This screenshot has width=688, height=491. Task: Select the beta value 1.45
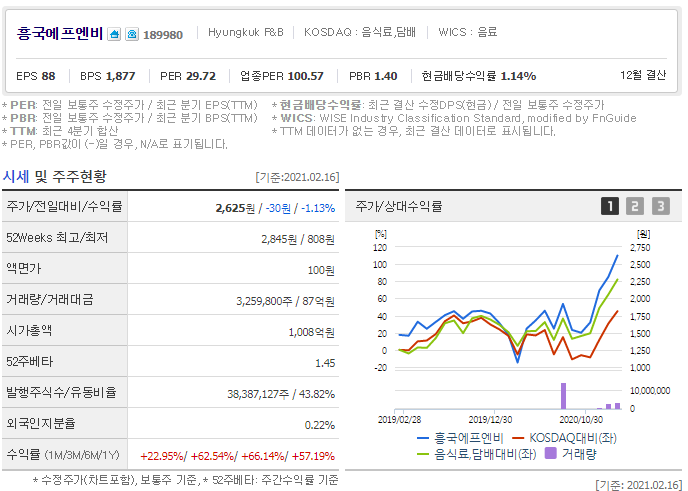[x=325, y=363]
